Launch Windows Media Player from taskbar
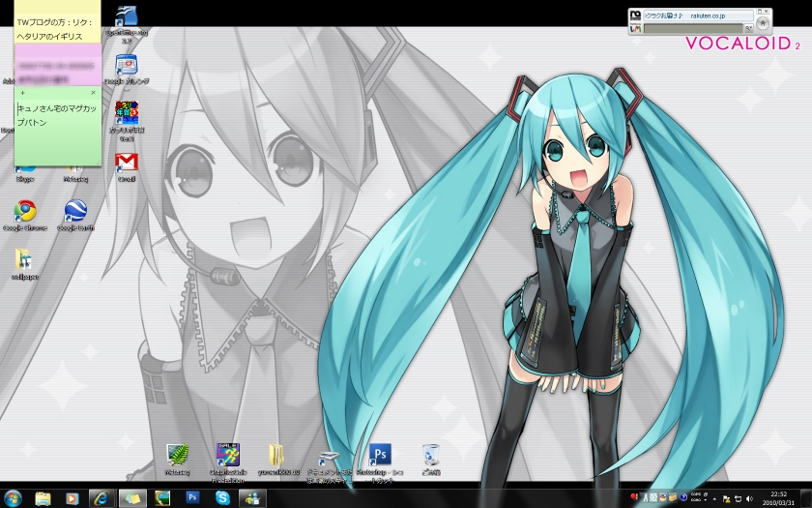This screenshot has width=812, height=508. (72, 498)
